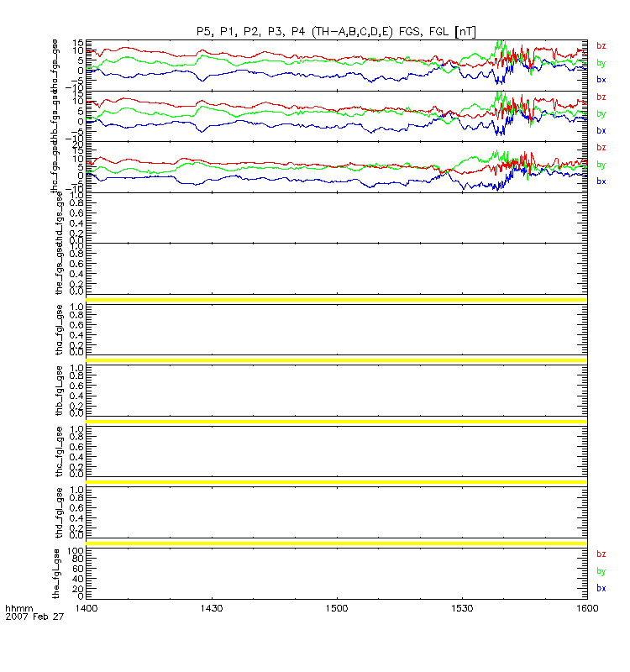Select the 1530 time axis label
This screenshot has width=630, height=672.
tap(461, 607)
